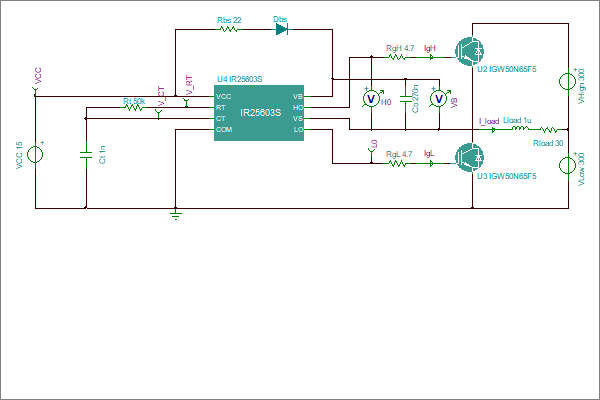The height and width of the screenshot is (400, 600).
Task: Click the RT pin on the IC
Action: [220, 108]
